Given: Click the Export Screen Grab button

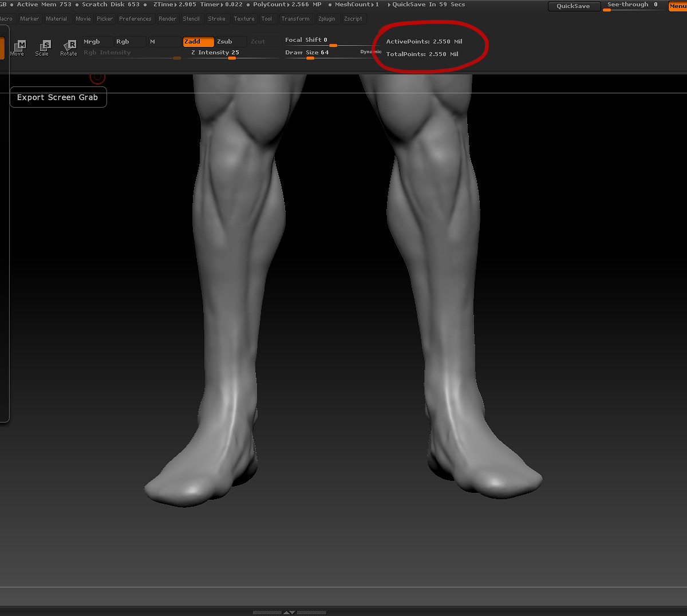Looking at the screenshot, I should pos(58,97).
